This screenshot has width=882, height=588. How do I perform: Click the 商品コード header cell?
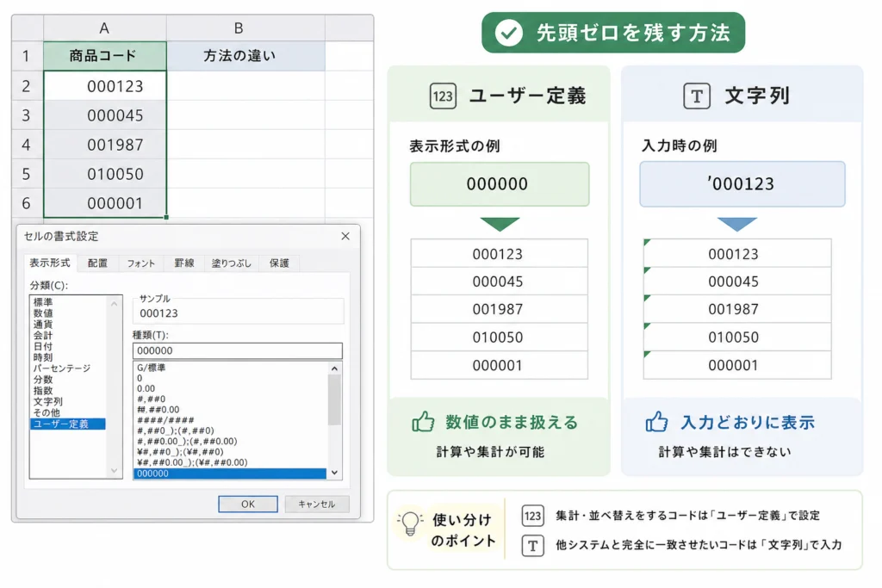coord(104,56)
